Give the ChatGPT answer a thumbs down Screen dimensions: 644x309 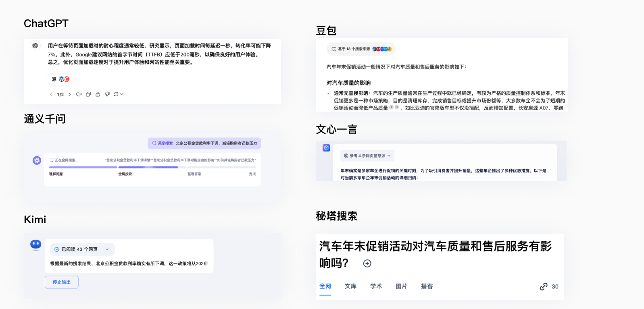coord(107,94)
